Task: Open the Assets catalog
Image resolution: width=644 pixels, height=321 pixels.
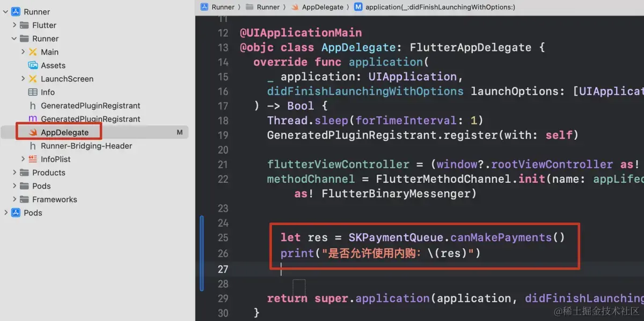Action: coord(53,65)
